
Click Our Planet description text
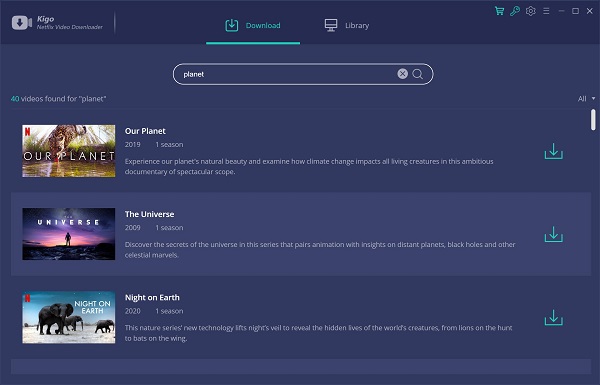tap(309, 166)
